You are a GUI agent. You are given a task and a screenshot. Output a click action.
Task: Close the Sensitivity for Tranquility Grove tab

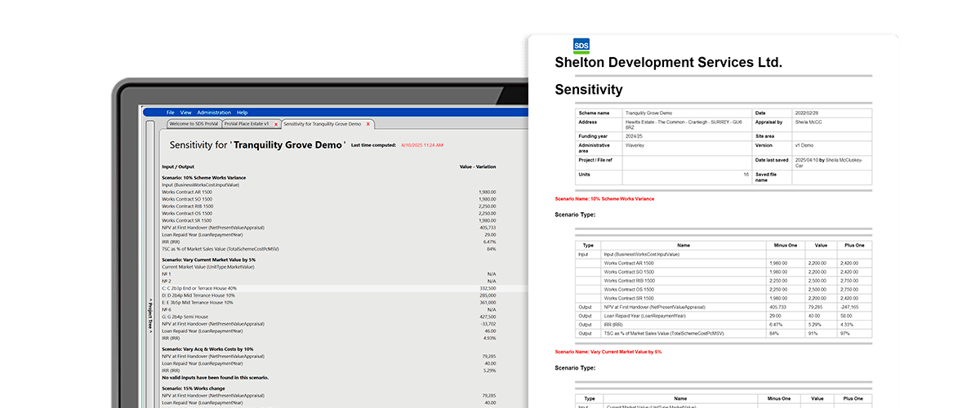coord(368,124)
